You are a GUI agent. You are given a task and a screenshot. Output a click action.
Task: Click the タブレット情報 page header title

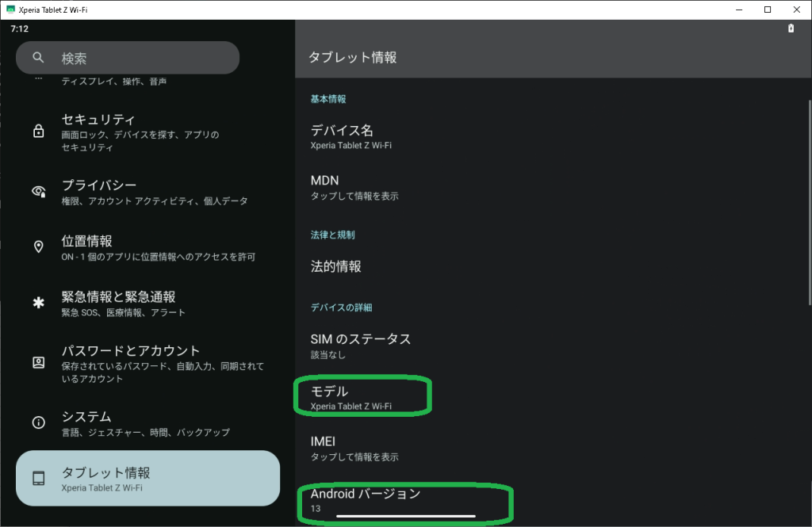353,58
